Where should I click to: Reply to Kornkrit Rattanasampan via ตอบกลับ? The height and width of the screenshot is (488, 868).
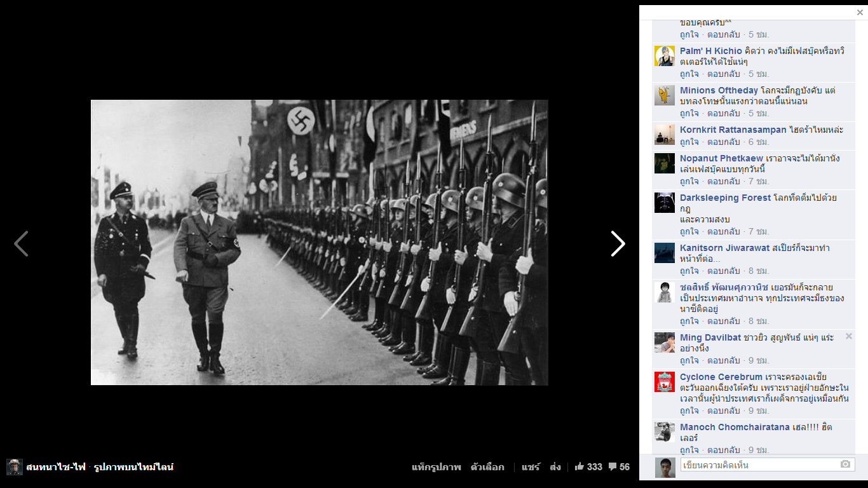pyautogui.click(x=724, y=142)
